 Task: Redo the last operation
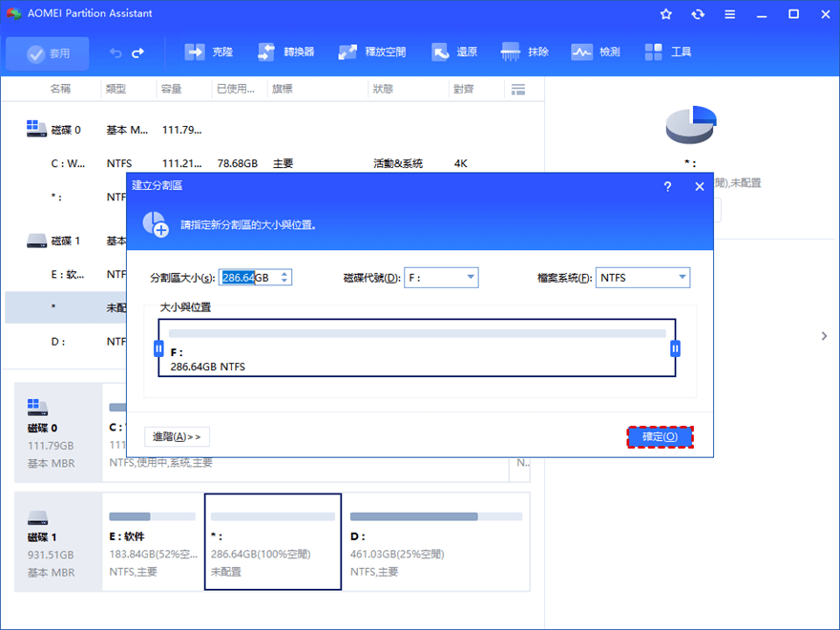click(138, 53)
